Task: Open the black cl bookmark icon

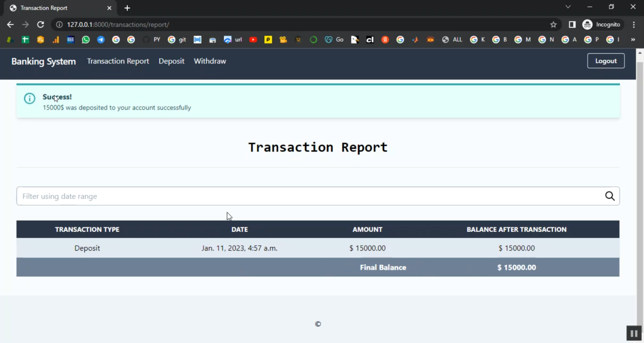Action: point(370,39)
